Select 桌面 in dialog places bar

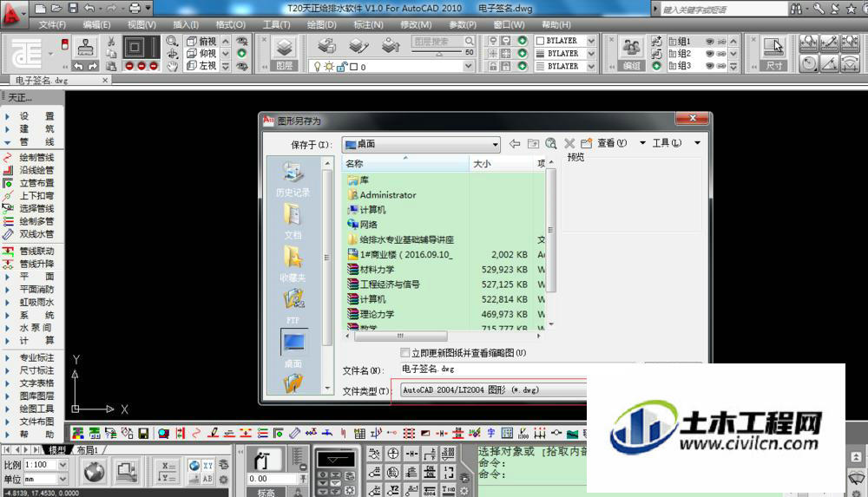pyautogui.click(x=293, y=349)
